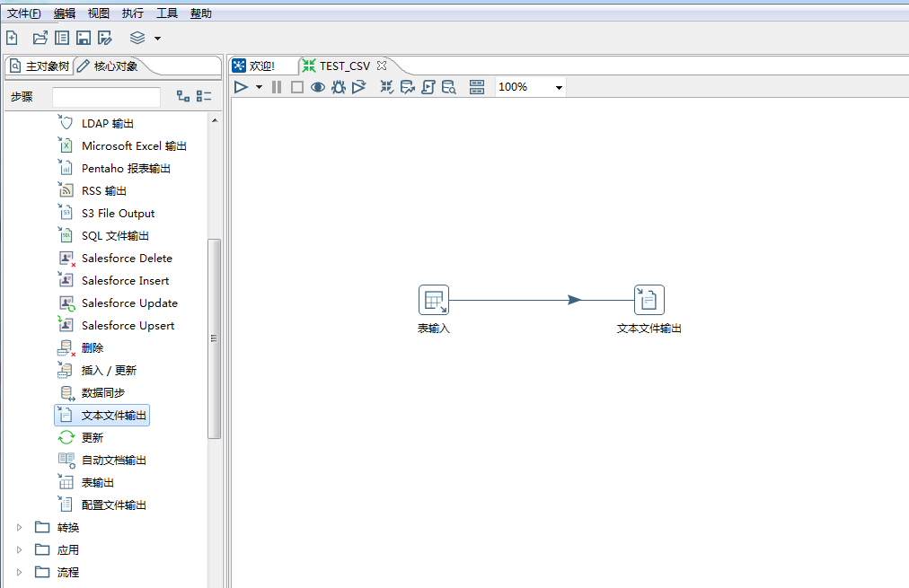The width and height of the screenshot is (909, 588).
Task: Select the Salesforce Upsert step
Action: pos(117,326)
